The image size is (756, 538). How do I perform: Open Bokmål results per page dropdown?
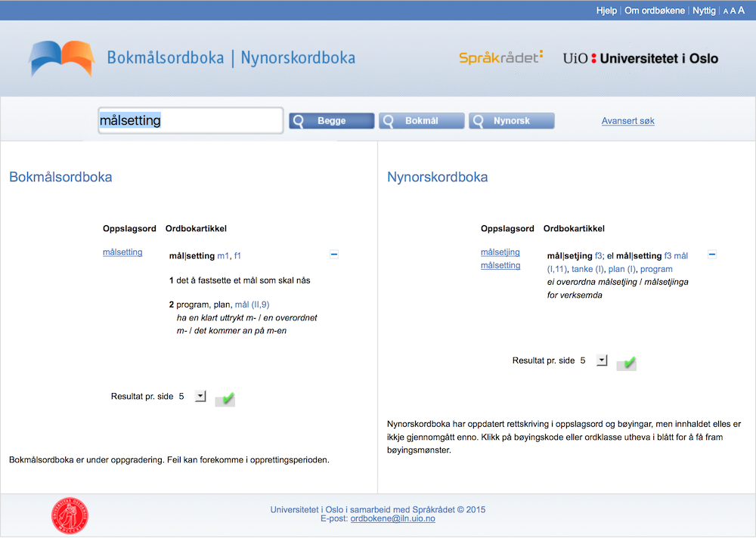point(200,396)
